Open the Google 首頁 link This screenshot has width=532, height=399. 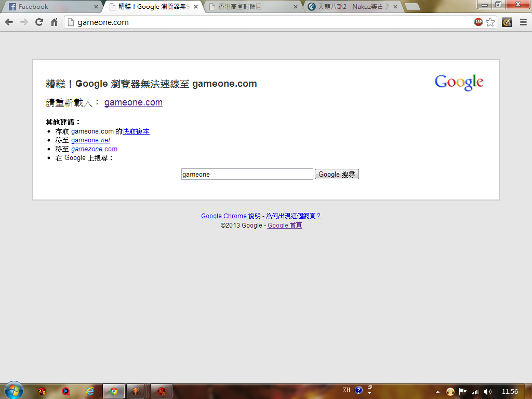point(285,225)
